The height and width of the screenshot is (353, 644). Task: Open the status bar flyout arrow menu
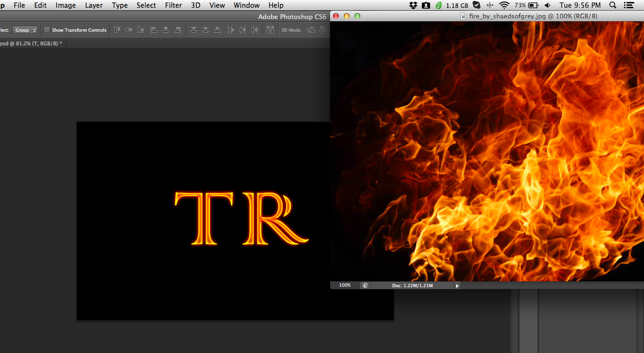click(457, 285)
